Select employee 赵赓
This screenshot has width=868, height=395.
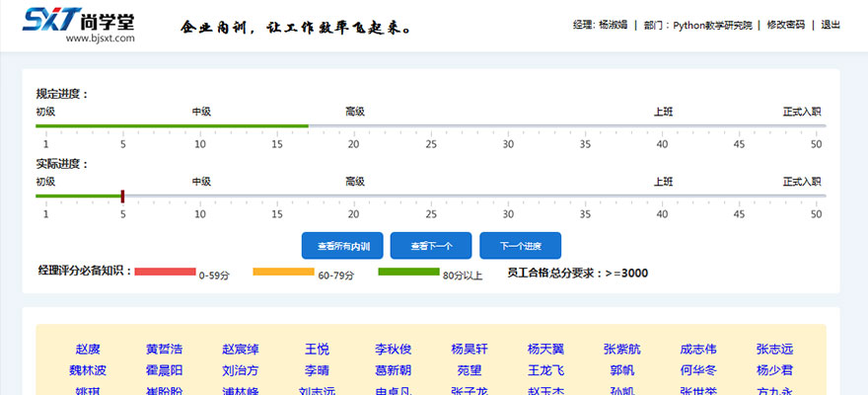click(88, 350)
